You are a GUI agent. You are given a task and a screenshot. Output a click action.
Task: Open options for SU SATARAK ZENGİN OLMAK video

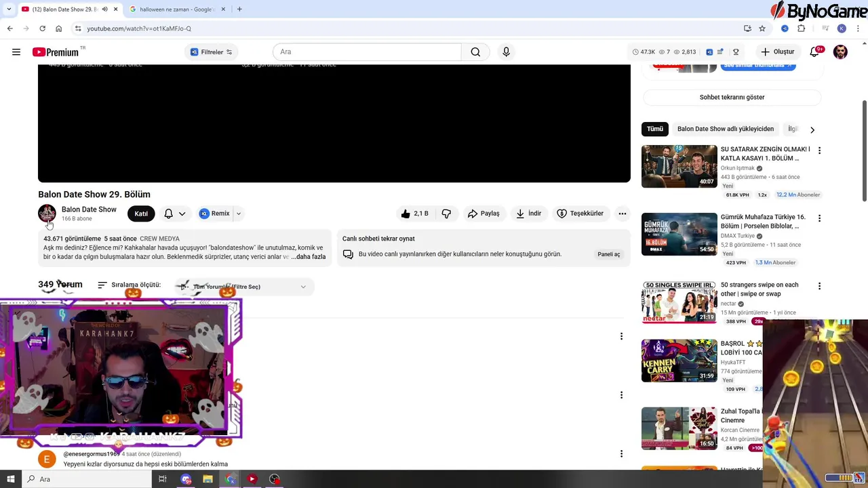pyautogui.click(x=819, y=150)
